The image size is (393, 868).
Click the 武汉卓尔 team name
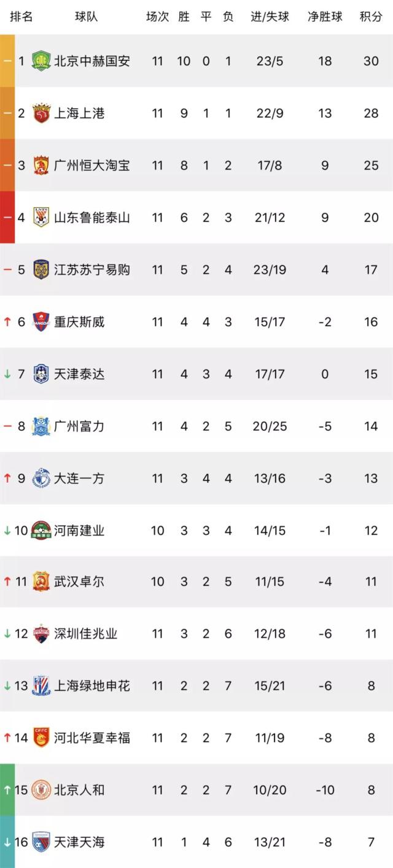[79, 582]
